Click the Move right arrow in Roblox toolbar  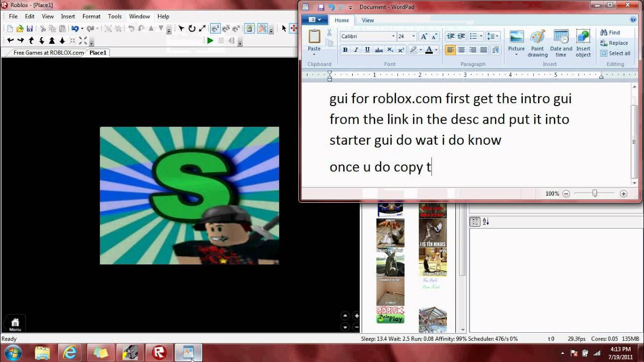pyautogui.click(x=21, y=41)
